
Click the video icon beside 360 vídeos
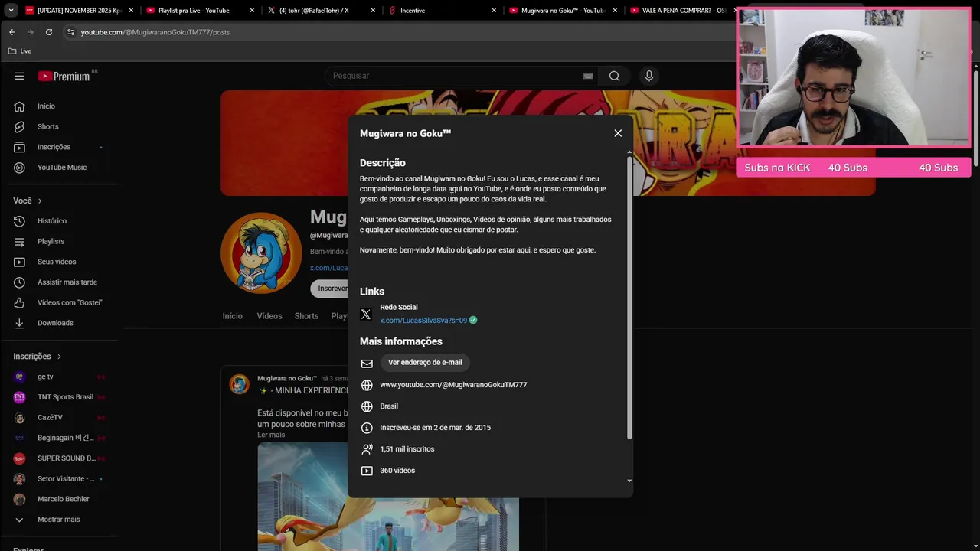367,471
